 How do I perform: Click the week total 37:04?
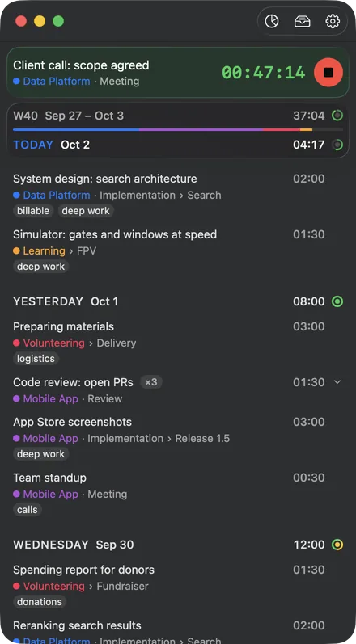pos(309,116)
